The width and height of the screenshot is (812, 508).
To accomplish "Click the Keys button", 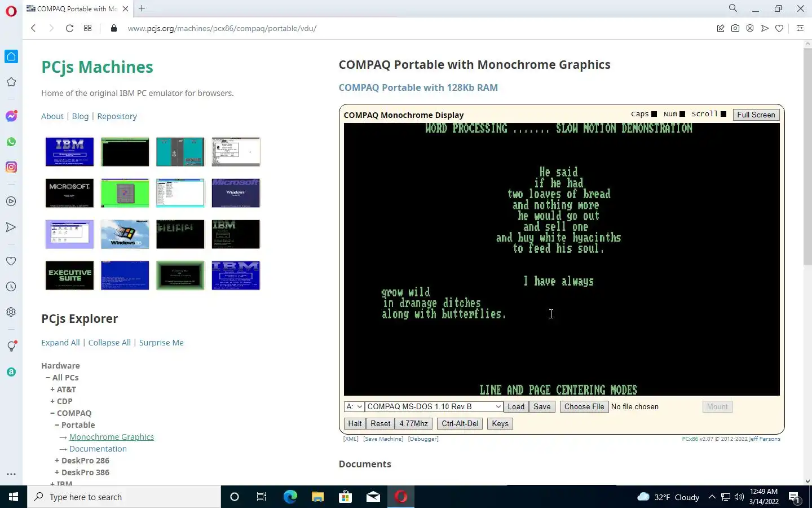I will (x=500, y=423).
